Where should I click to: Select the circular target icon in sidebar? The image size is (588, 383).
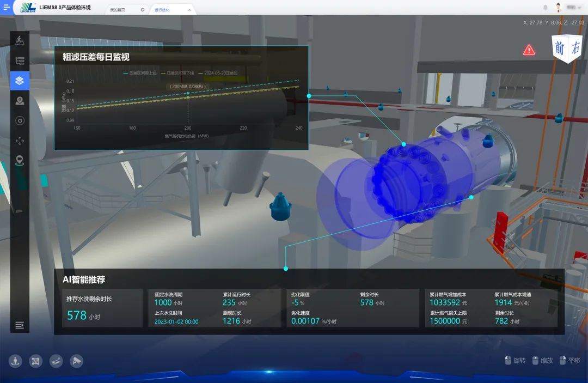coord(20,120)
